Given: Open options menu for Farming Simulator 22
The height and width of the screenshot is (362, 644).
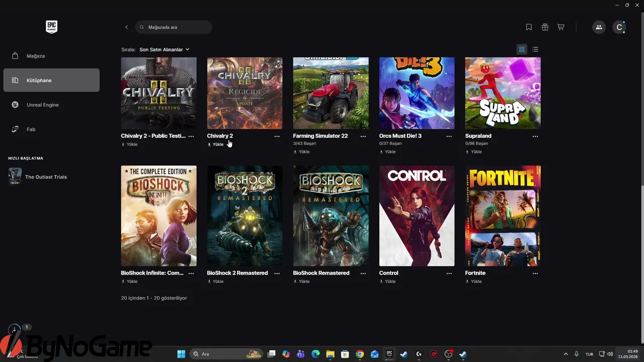Looking at the screenshot, I should [363, 136].
